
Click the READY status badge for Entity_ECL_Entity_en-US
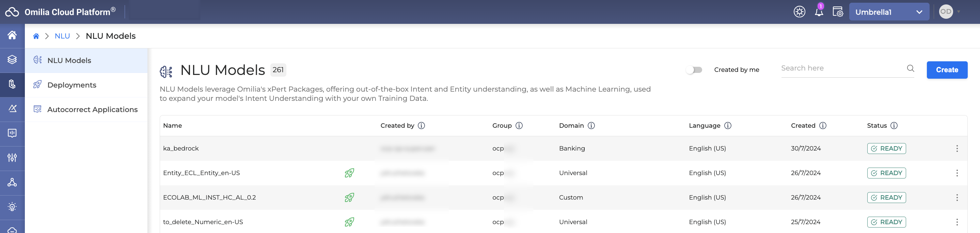(886, 173)
